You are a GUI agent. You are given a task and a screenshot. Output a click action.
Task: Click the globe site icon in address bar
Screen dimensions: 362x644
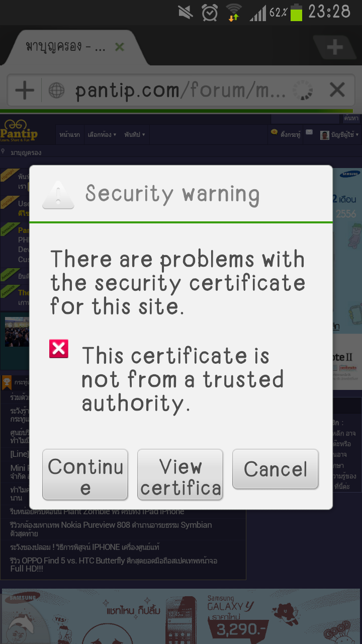click(x=56, y=91)
